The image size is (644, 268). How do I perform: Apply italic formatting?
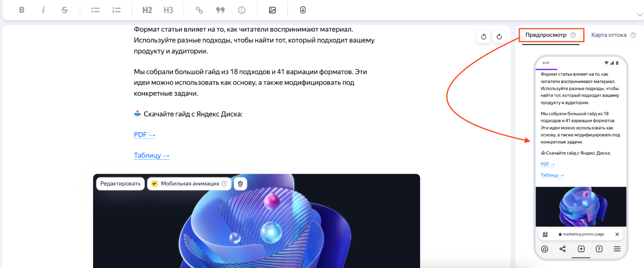pyautogui.click(x=43, y=10)
